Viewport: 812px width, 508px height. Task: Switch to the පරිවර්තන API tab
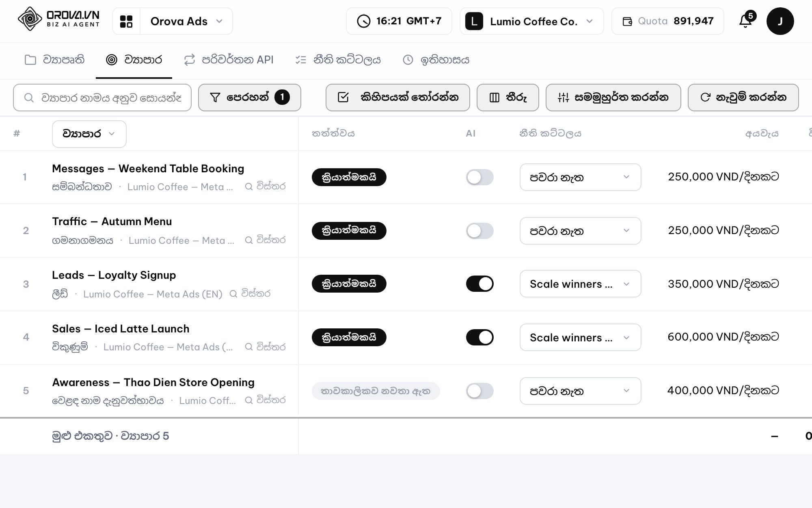[x=229, y=60]
